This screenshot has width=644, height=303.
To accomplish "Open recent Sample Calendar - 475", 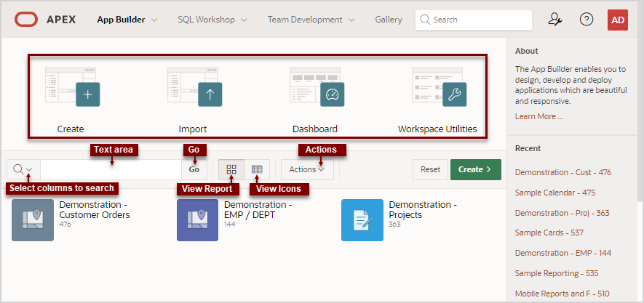I will tap(555, 193).
